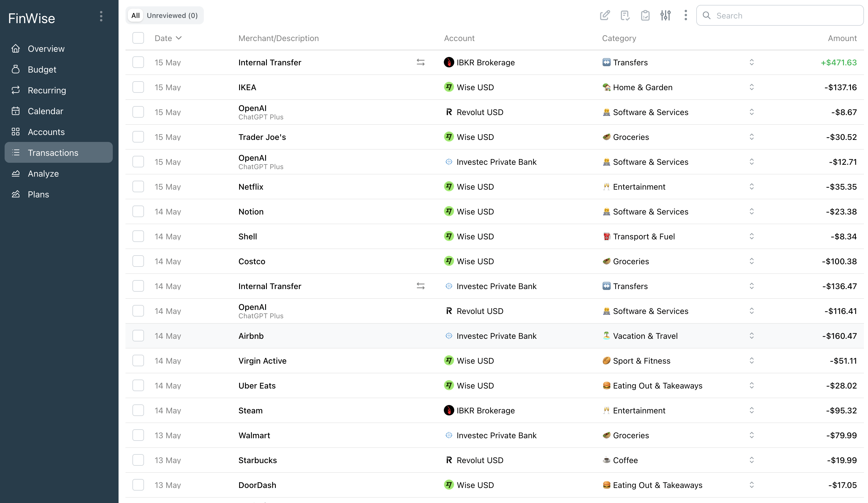Open category selector for IKEA row
The image size is (868, 503).
point(751,87)
